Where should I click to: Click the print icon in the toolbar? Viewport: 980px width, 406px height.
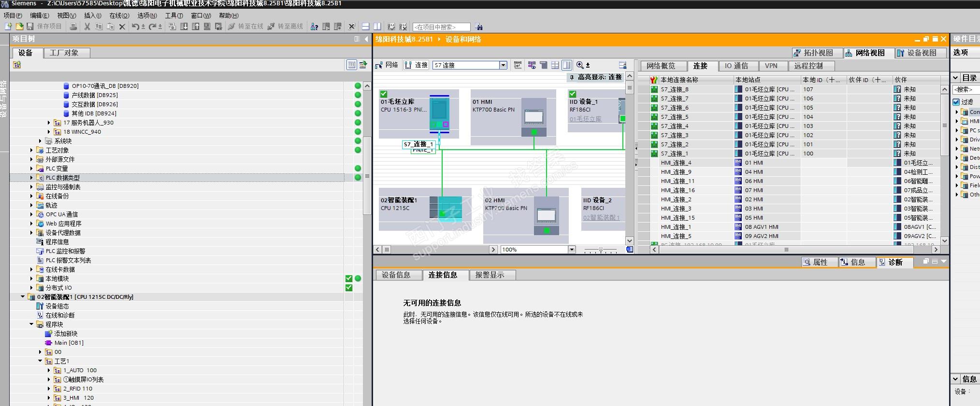tap(73, 27)
